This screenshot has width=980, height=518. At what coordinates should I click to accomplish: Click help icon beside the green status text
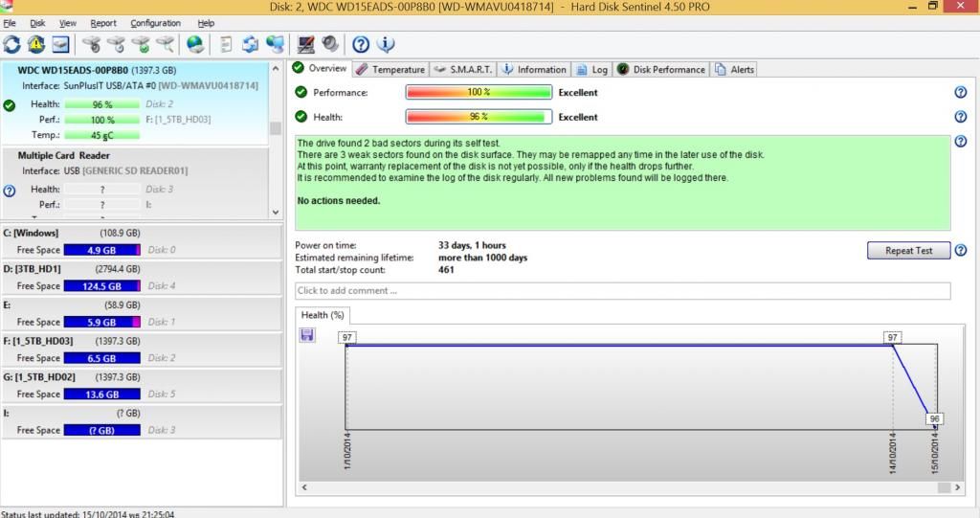point(961,142)
